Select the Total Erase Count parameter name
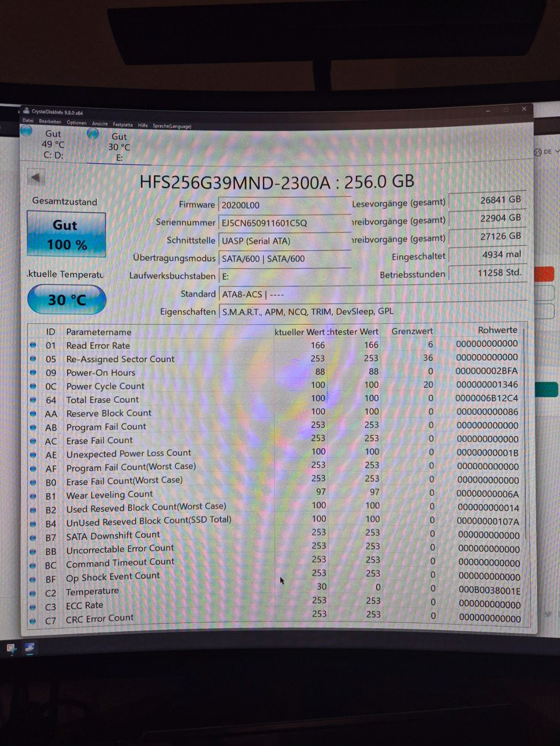This screenshot has width=560, height=746. [102, 400]
